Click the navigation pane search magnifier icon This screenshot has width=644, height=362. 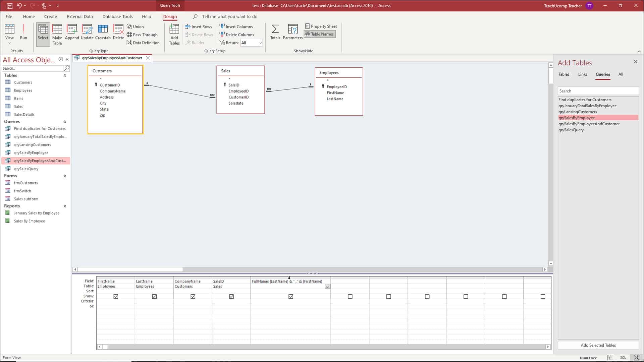[67, 68]
